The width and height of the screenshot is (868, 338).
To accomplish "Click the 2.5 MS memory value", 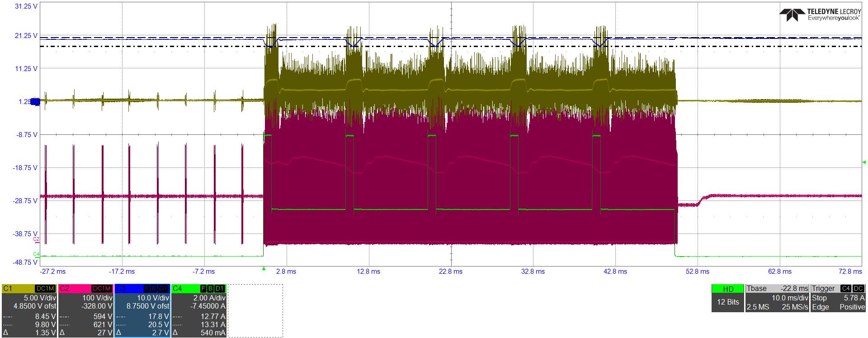I will [x=757, y=307].
